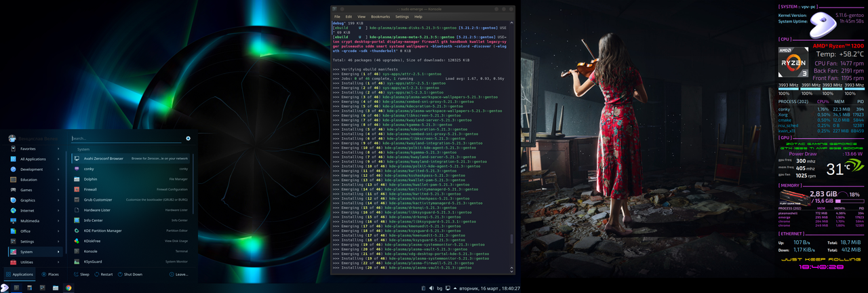Open Dolphin file manager entry
The width and height of the screenshot is (868, 293).
pos(132,179)
